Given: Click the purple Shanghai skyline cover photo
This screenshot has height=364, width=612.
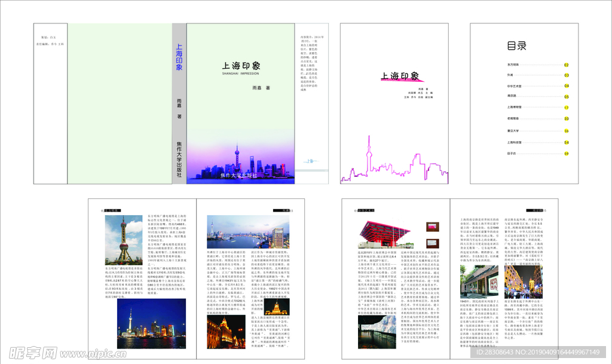Looking at the screenshot, I should [240, 160].
